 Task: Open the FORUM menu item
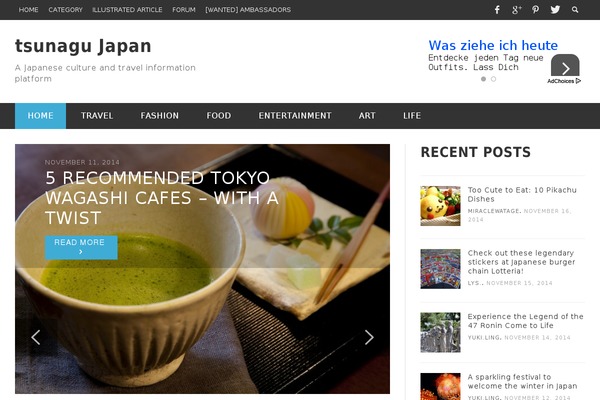pyautogui.click(x=184, y=10)
